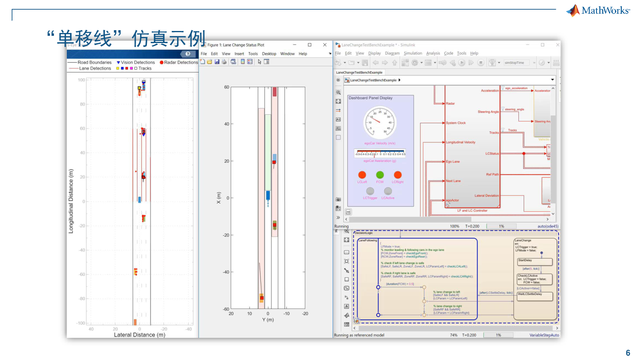Select LaneChangeTestBenchExample model tab
This screenshot has width=644, height=362.
[x=359, y=72]
